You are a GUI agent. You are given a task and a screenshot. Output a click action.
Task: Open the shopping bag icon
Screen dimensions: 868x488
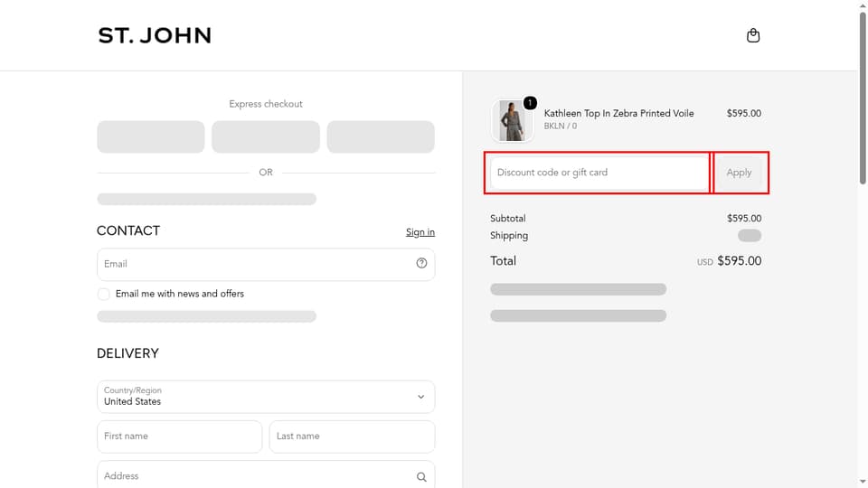pyautogui.click(x=753, y=35)
